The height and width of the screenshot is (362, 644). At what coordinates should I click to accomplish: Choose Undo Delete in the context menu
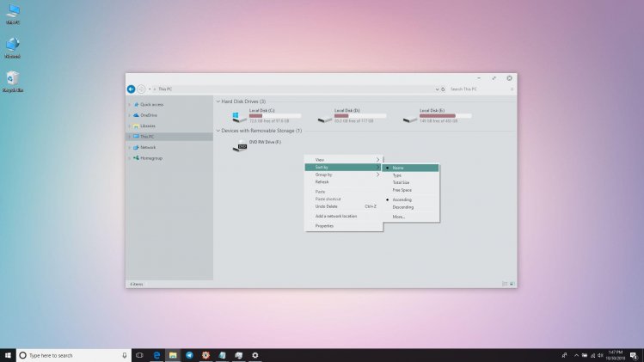(x=344, y=206)
